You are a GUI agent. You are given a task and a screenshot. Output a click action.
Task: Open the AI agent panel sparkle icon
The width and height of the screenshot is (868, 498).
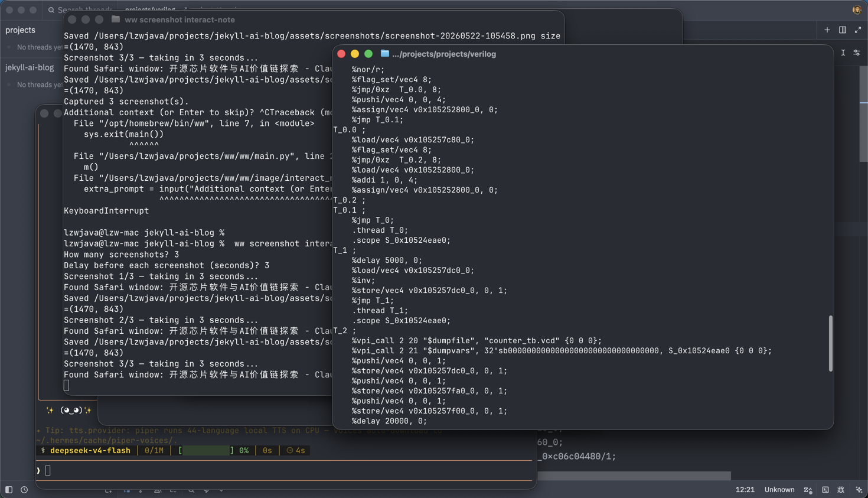(x=859, y=490)
